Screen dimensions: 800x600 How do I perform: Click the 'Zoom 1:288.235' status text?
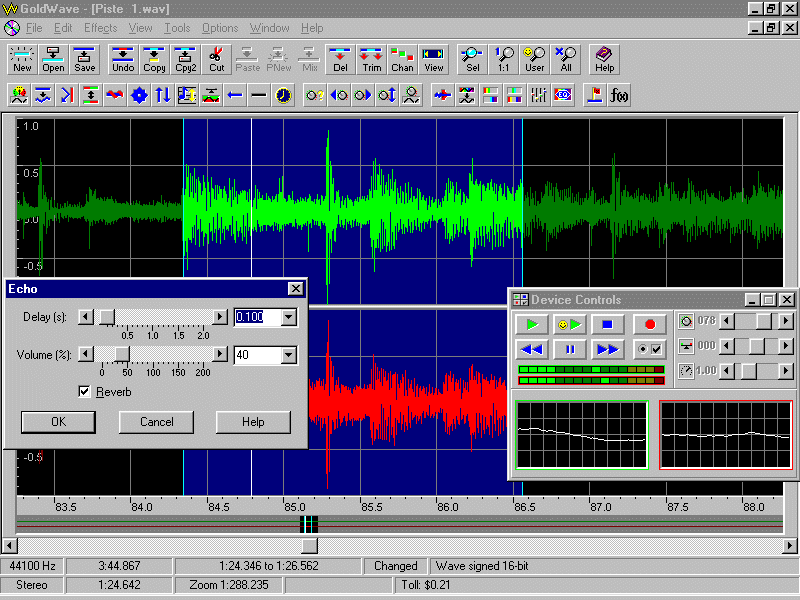pyautogui.click(x=229, y=585)
